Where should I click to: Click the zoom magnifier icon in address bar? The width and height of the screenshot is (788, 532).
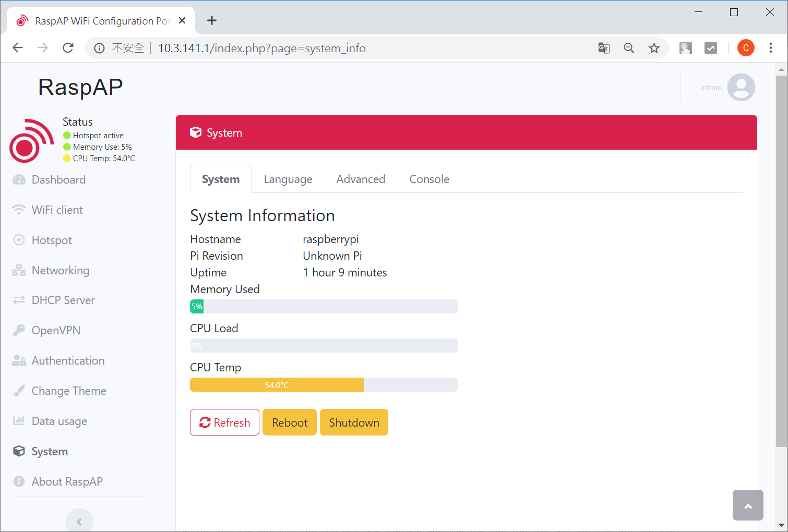pyautogui.click(x=629, y=48)
